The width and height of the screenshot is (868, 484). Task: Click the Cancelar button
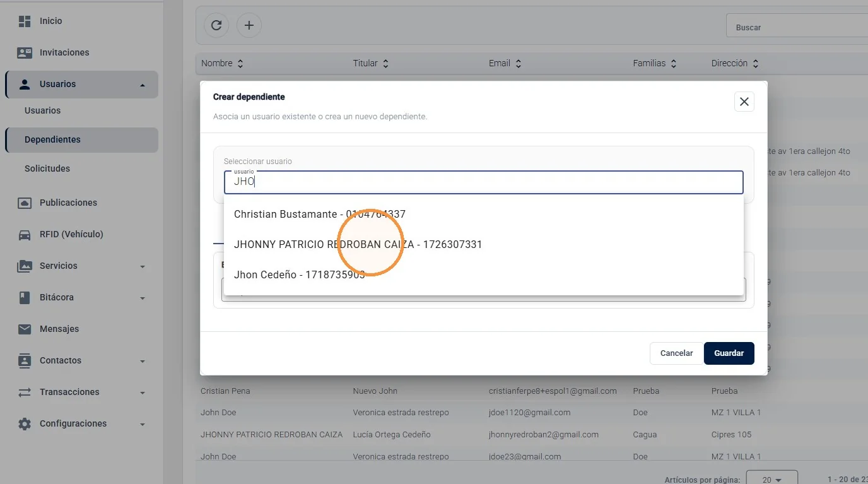pyautogui.click(x=676, y=353)
